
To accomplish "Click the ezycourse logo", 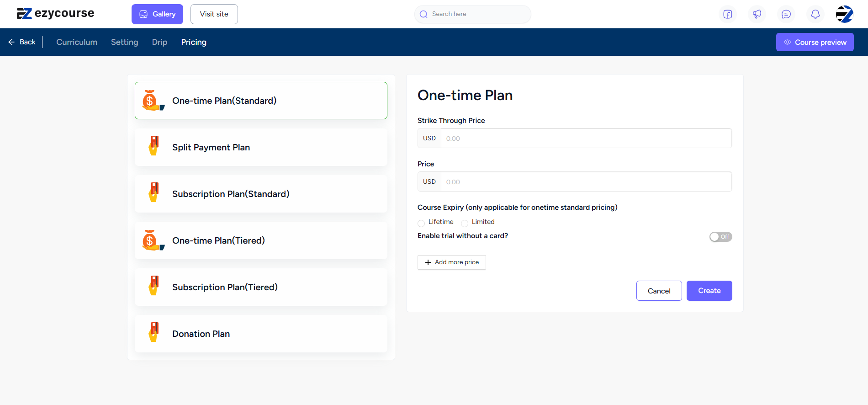I will pyautogui.click(x=55, y=14).
